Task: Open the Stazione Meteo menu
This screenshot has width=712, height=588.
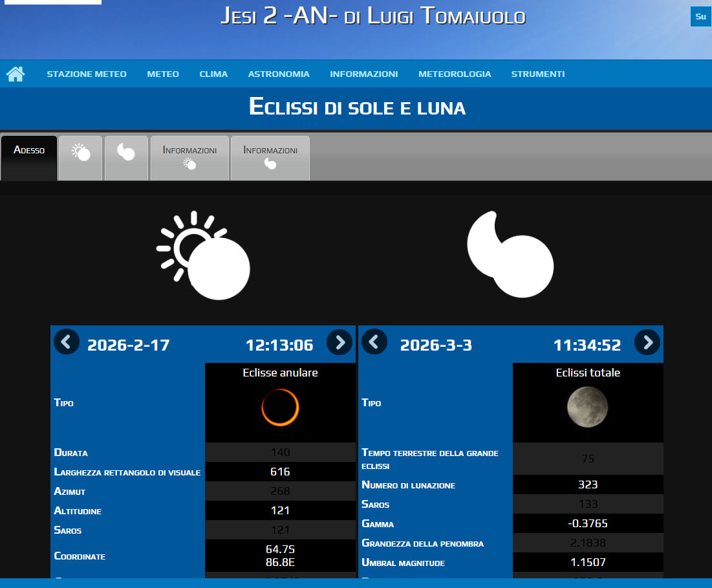Action: [87, 74]
